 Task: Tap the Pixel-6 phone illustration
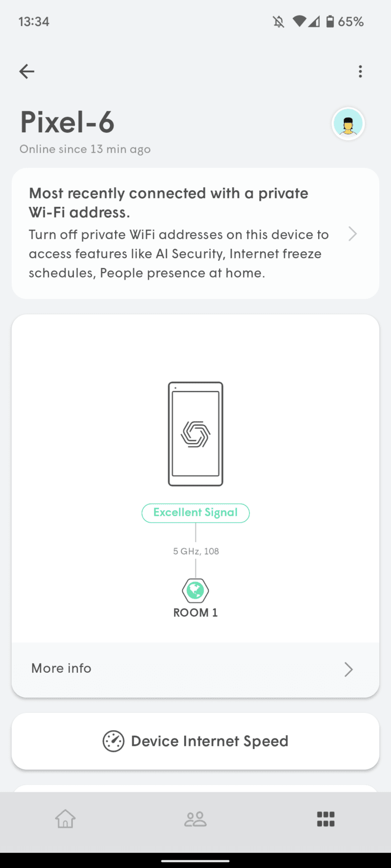(195, 433)
